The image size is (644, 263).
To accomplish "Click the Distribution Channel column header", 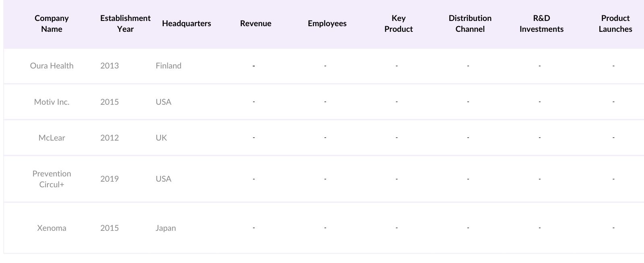I will [x=470, y=23].
